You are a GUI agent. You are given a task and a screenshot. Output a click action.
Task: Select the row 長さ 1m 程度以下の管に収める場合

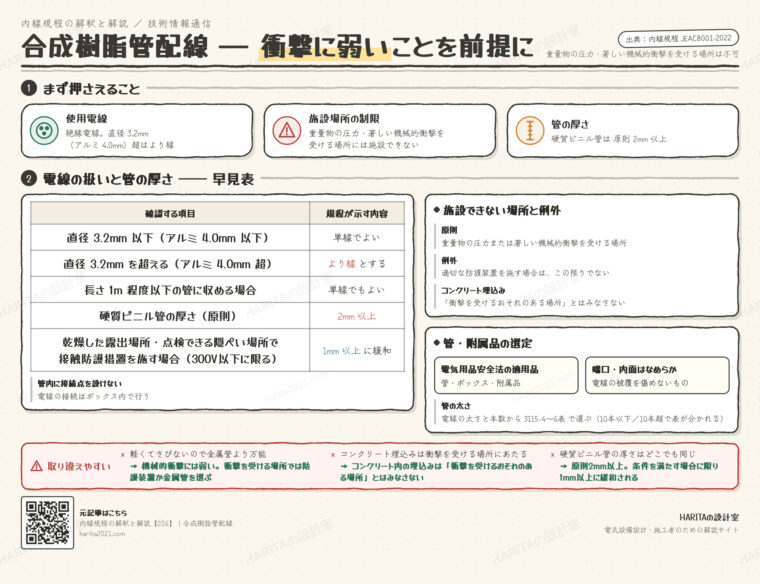pos(218,290)
